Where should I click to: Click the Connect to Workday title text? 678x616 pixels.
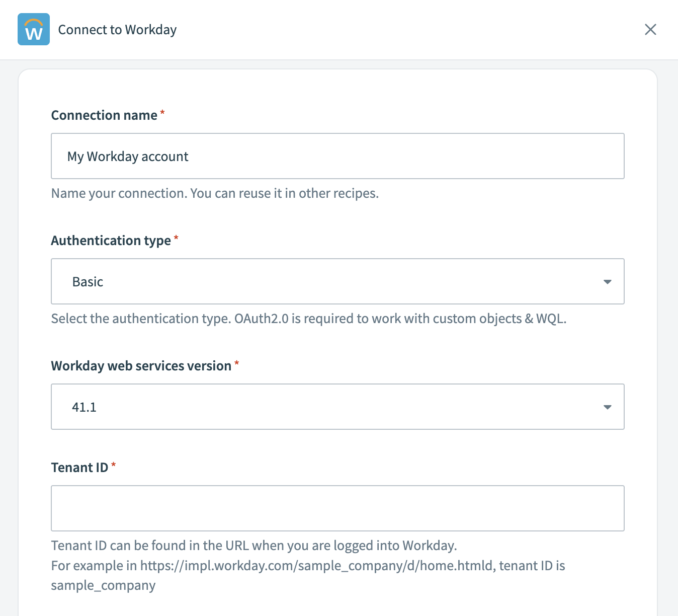[x=117, y=29]
